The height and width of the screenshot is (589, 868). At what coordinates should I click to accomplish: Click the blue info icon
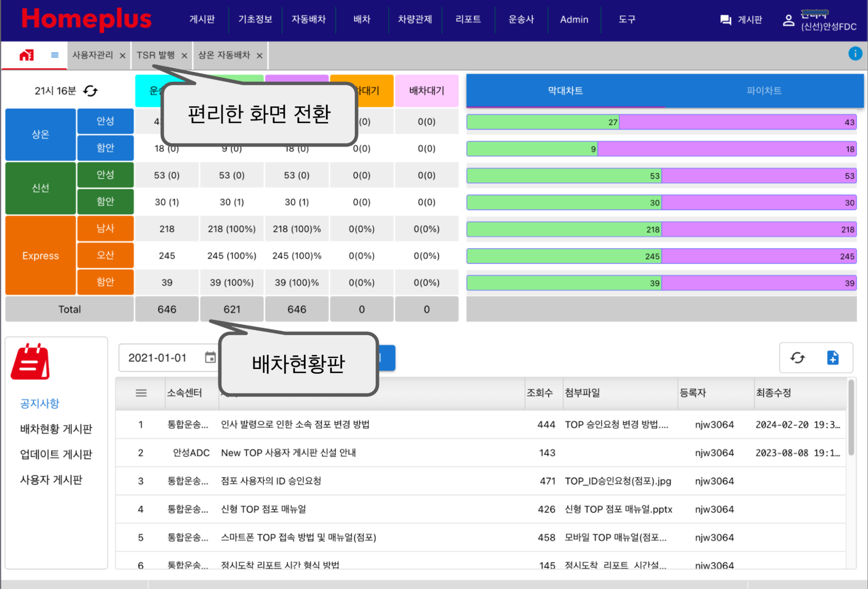point(855,53)
